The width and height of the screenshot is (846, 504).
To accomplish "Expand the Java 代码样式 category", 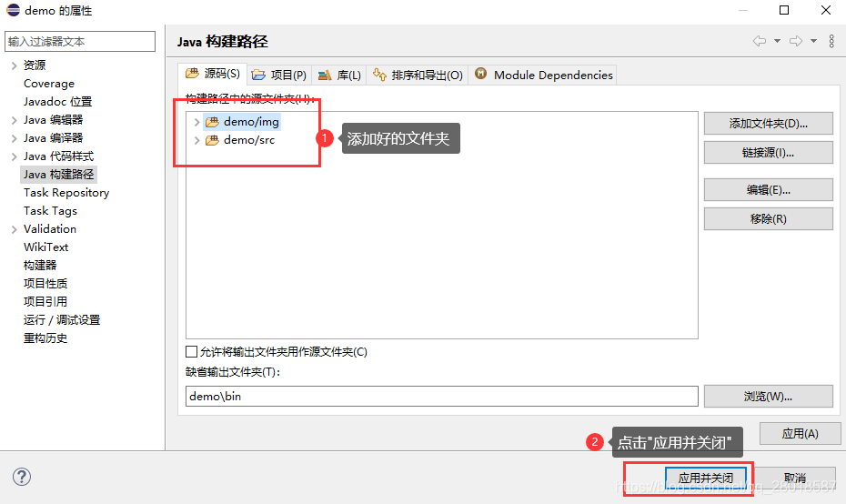I will [14, 157].
